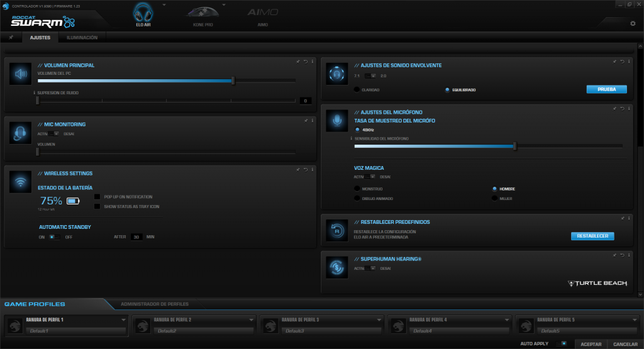Reset the Superhuman Hearing panel
Screen dimensions: 644x349
coord(622,255)
